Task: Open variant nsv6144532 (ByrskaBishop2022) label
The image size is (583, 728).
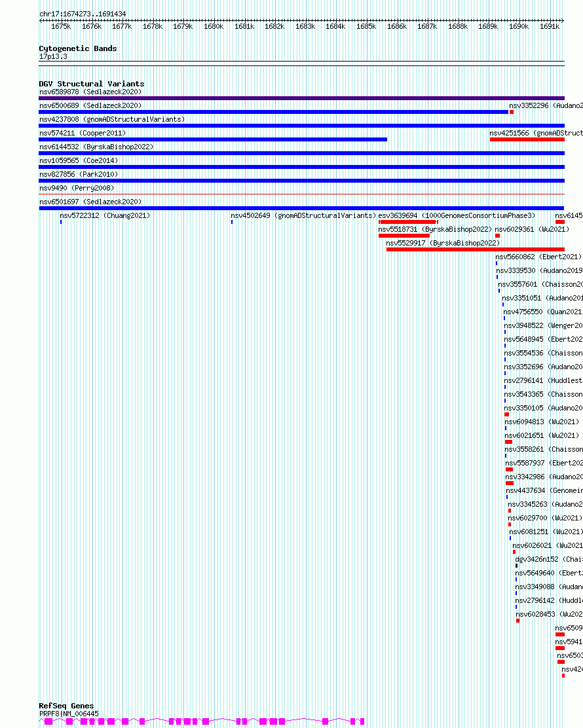Action: click(x=96, y=147)
